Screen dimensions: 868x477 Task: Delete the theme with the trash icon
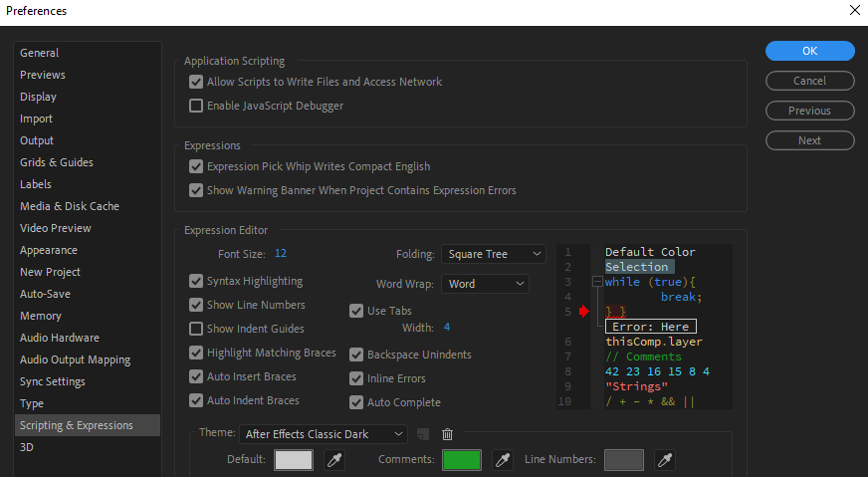point(448,434)
